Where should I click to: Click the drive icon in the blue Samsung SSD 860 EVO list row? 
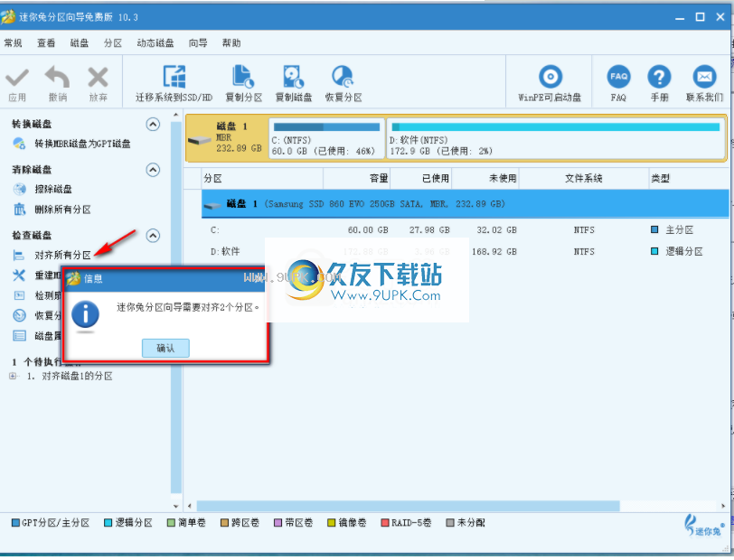(212, 205)
